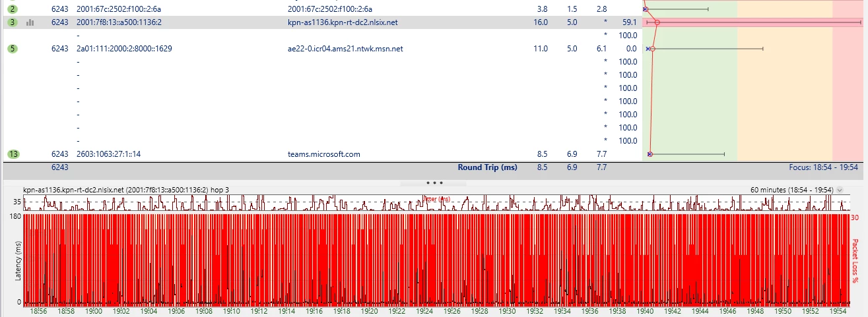This screenshot has height=317, width=868.
Task: Select the hop 2 number badge
Action: (13, 9)
